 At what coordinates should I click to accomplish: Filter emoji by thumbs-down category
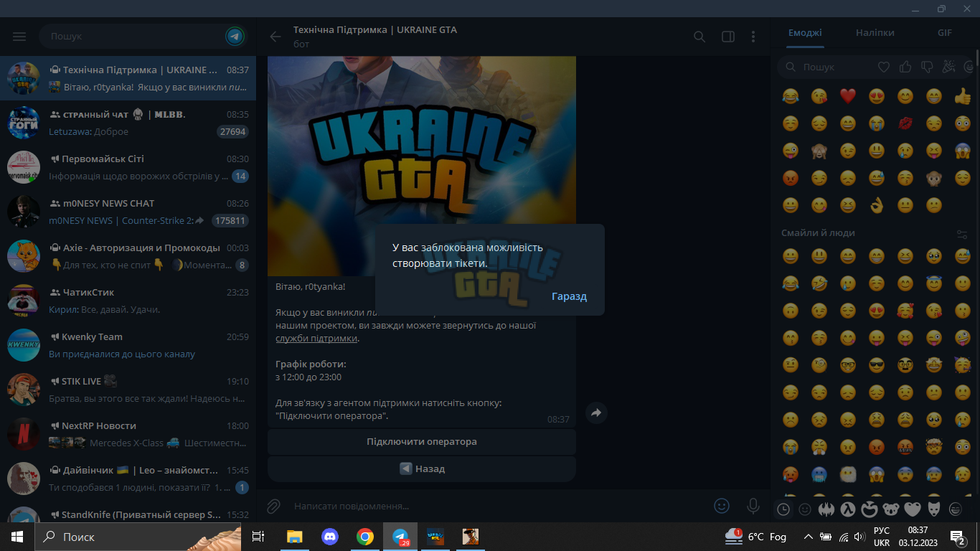pos(927,67)
